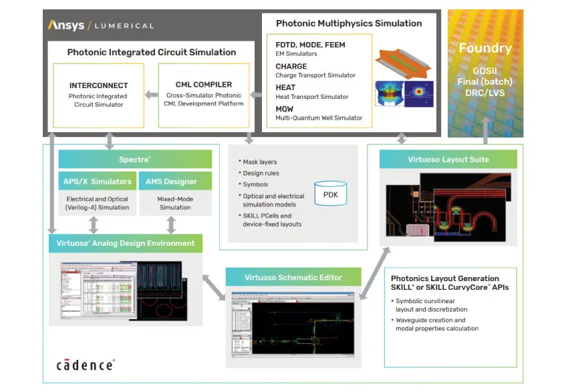
Task: Click the PDK database cylinder icon
Action: [x=330, y=193]
